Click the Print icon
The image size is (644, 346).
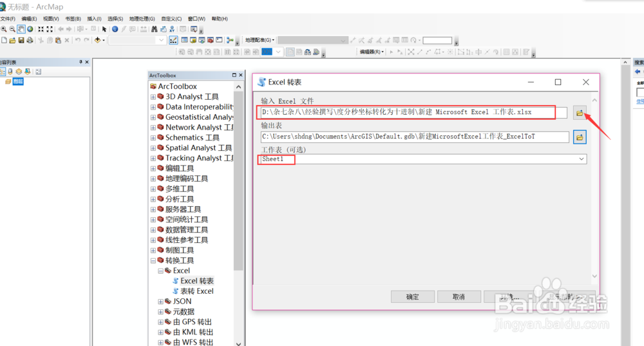[x=30, y=41]
